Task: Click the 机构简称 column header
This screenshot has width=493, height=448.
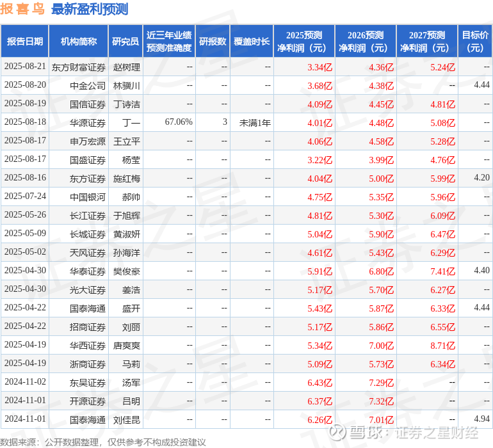Action: click(79, 41)
